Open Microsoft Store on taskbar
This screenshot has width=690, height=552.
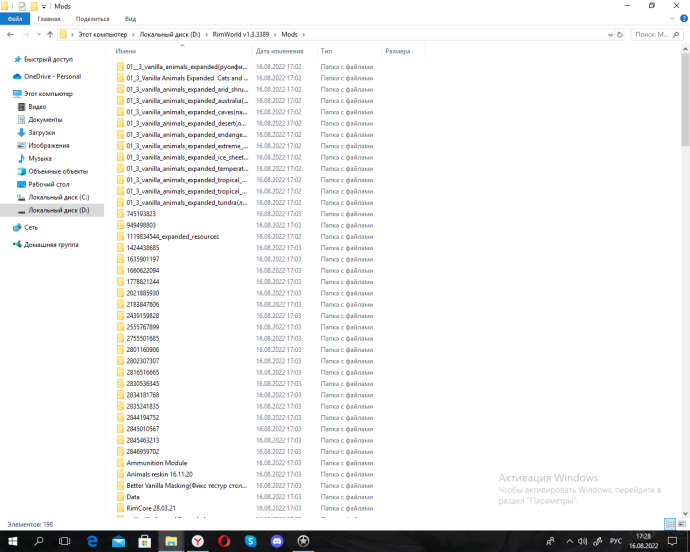[x=145, y=541]
